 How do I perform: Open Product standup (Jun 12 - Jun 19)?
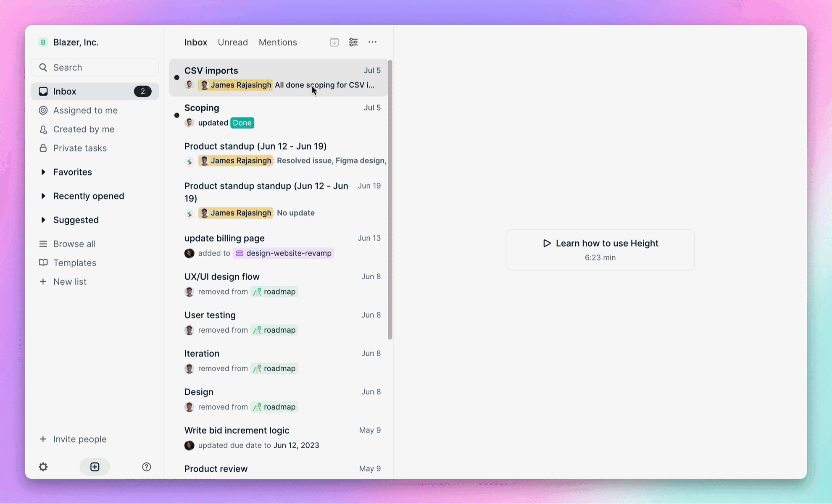(x=279, y=153)
